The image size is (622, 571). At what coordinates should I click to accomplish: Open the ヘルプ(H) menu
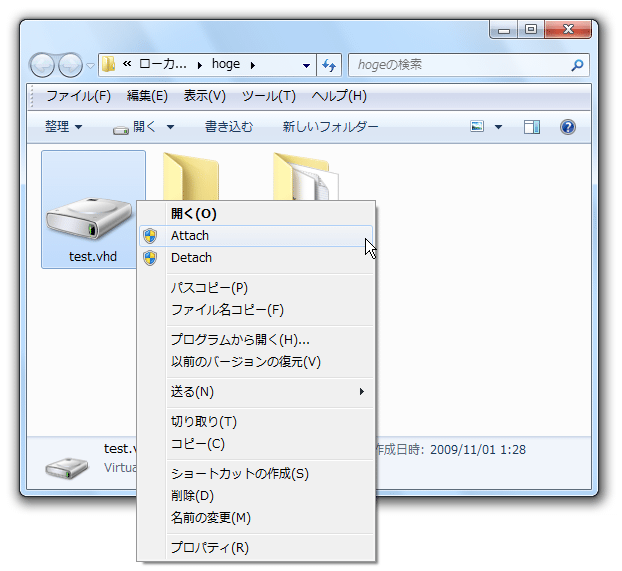[x=339, y=96]
